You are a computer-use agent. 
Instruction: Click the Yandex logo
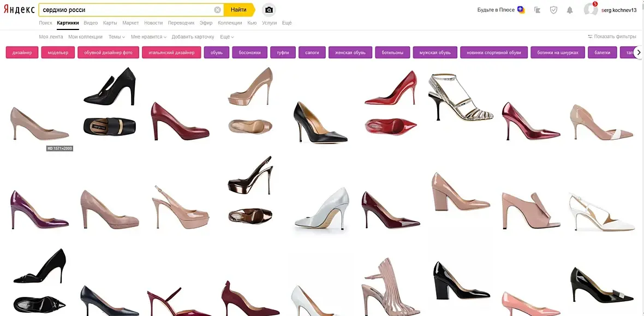(x=19, y=10)
